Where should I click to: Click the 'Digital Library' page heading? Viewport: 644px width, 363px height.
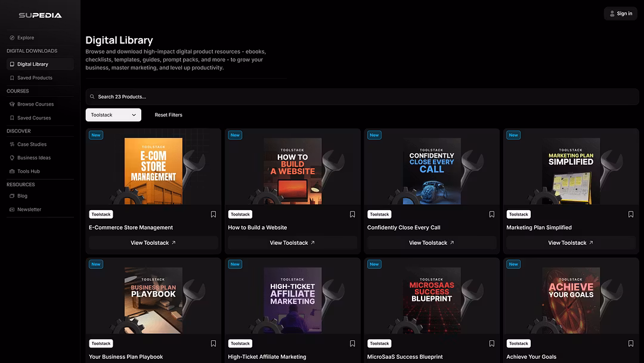coord(119,40)
